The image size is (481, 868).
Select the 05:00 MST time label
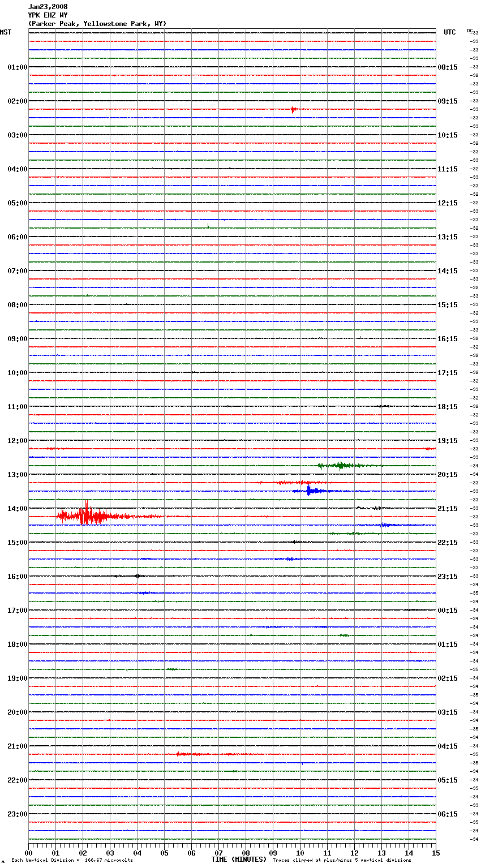(x=18, y=203)
